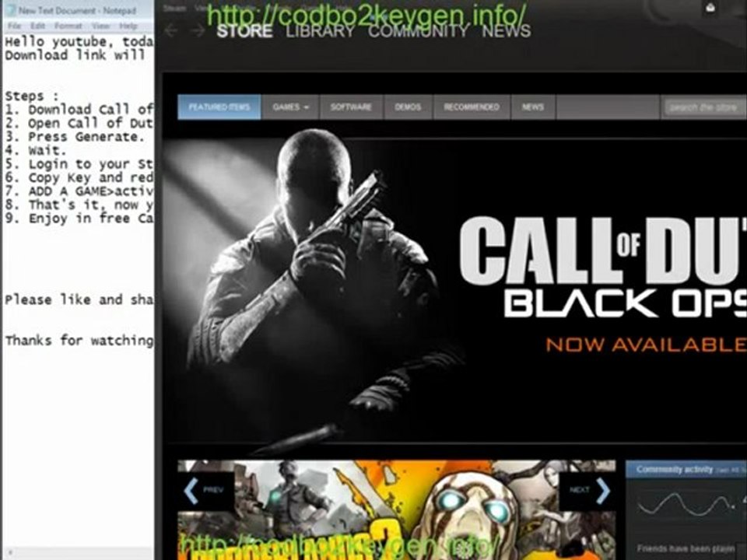Click the 'Please like and sha' line
Image resolution: width=747 pixels, height=560 pixels.
[x=79, y=300]
